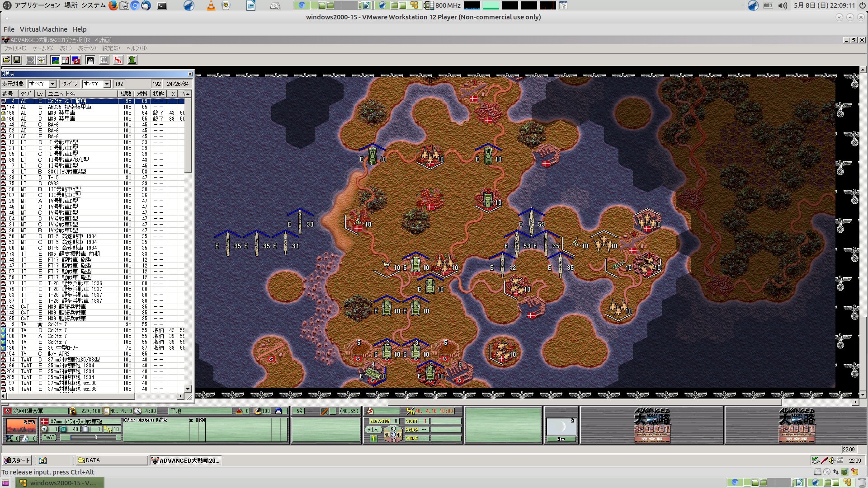The width and height of the screenshot is (868, 488).
Task: Select the 37mm対戦車砲35/36型 row
Action: pos(93,360)
